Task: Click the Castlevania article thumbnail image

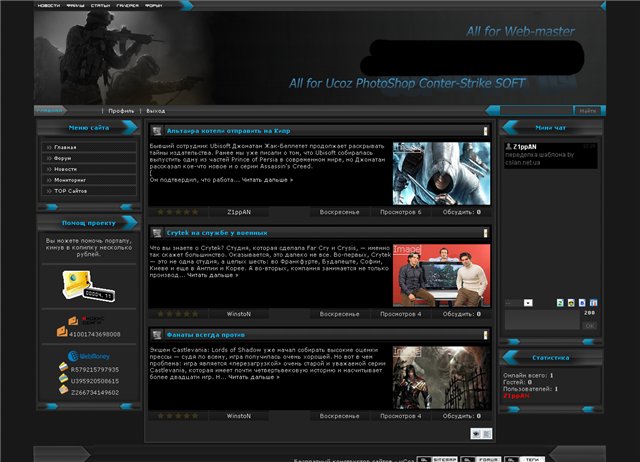Action: (441, 378)
